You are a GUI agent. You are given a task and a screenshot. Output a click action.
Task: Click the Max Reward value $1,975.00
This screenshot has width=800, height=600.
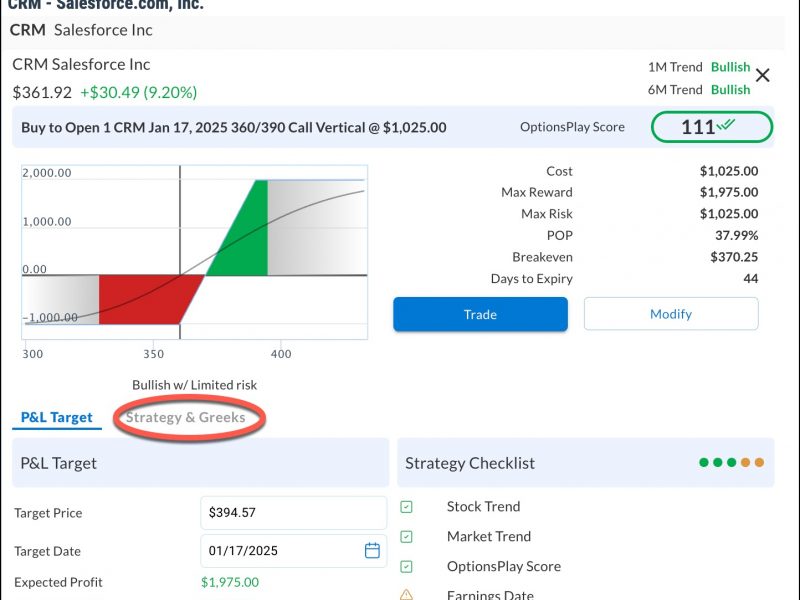point(729,192)
